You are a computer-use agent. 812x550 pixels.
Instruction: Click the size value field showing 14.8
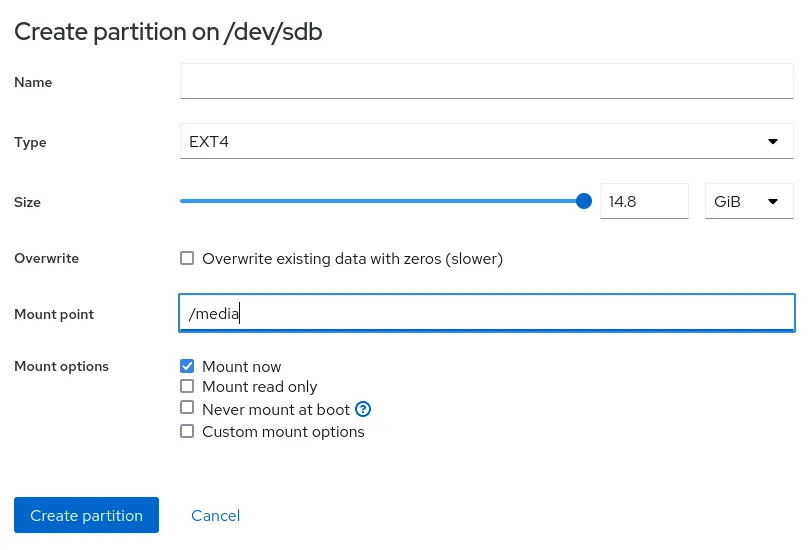click(643, 202)
